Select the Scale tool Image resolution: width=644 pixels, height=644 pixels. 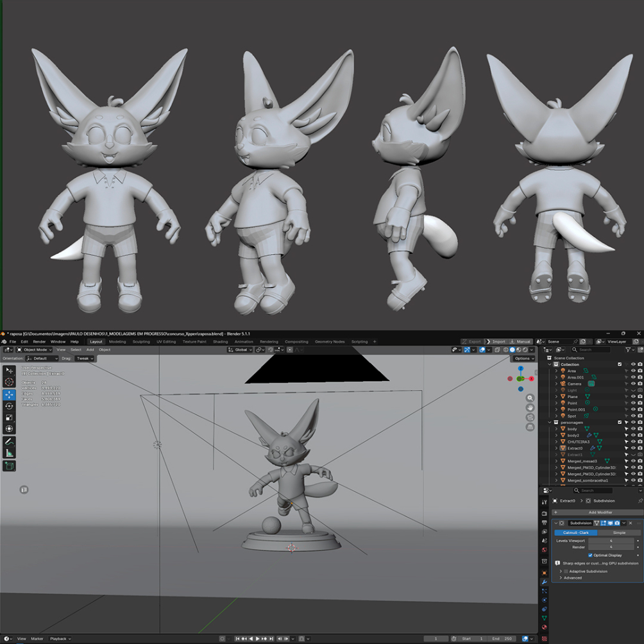coord(9,418)
